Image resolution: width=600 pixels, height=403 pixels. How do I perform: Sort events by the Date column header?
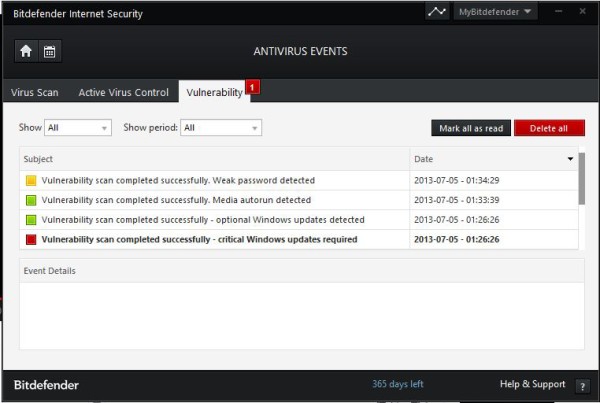(494, 159)
